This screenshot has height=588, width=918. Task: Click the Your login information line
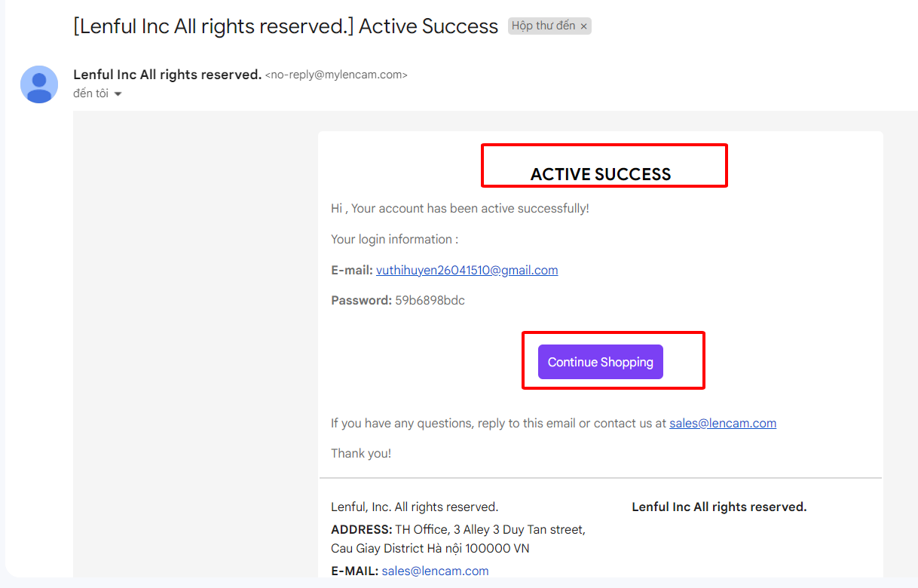(x=394, y=239)
